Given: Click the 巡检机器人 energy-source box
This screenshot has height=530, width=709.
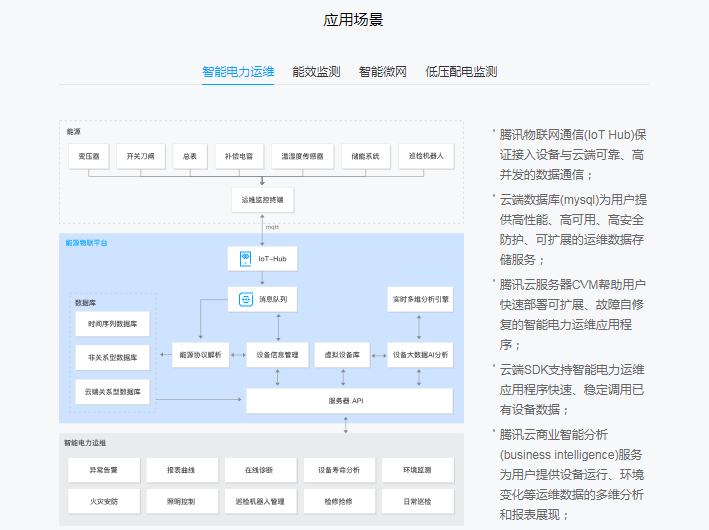Looking at the screenshot, I should coord(426,156).
